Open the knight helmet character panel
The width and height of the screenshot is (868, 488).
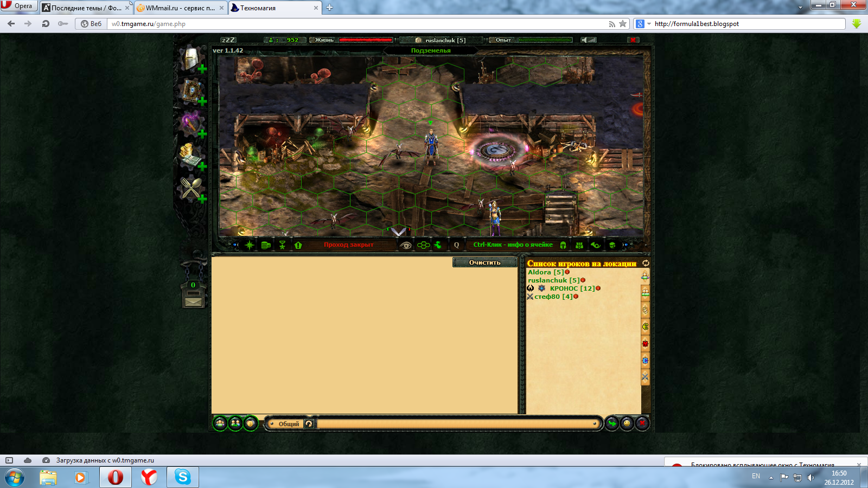[190, 59]
